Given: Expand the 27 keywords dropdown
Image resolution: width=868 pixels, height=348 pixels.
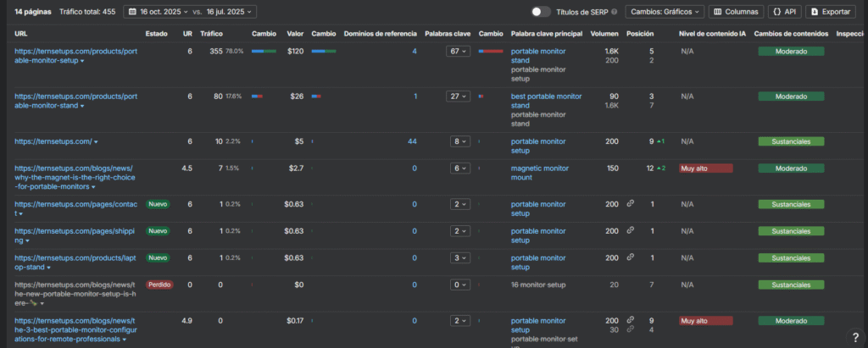Looking at the screenshot, I should (x=459, y=96).
